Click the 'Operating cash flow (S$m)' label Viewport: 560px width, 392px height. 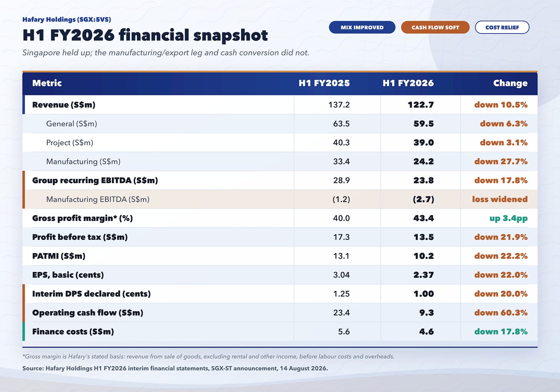point(88,312)
